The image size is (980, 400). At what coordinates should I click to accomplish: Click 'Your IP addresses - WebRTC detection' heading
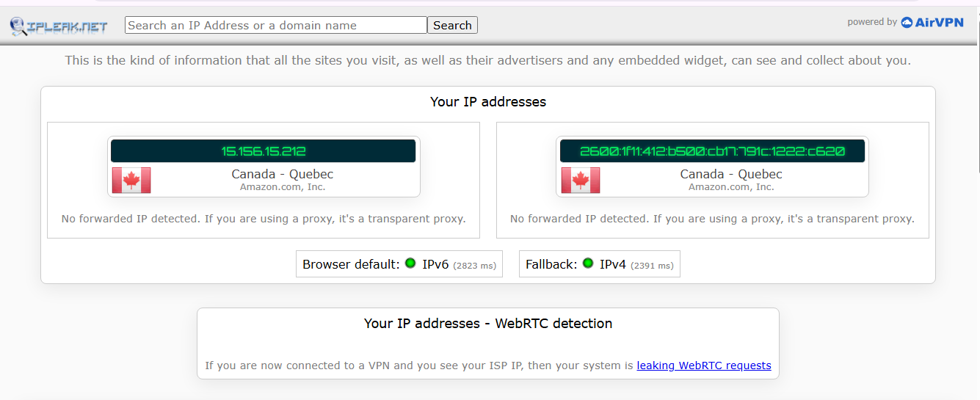(488, 324)
